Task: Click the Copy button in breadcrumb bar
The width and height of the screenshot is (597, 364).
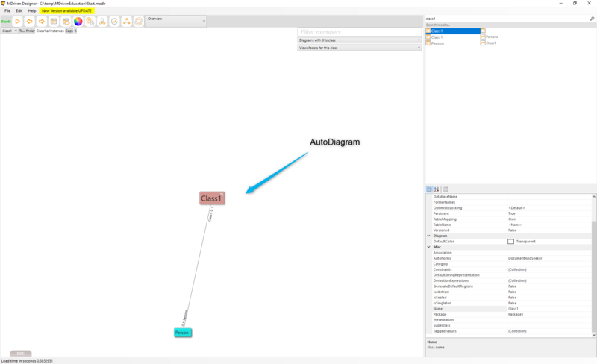Action: (x=69, y=31)
